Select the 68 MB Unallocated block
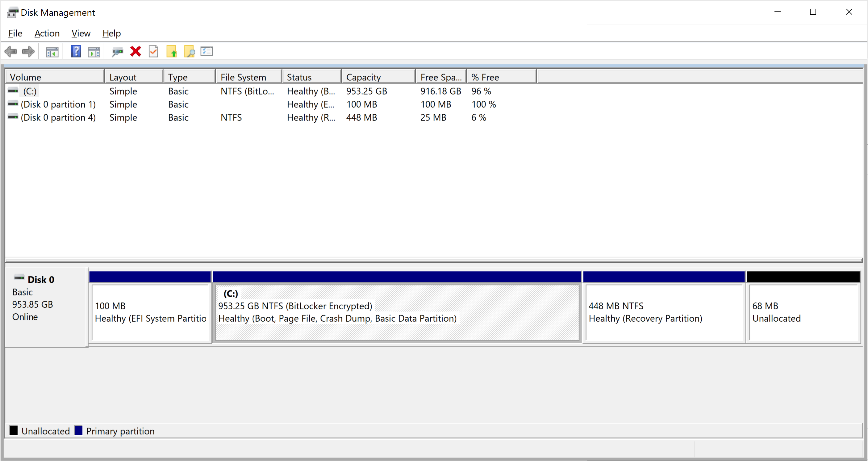The image size is (868, 461). (803, 312)
